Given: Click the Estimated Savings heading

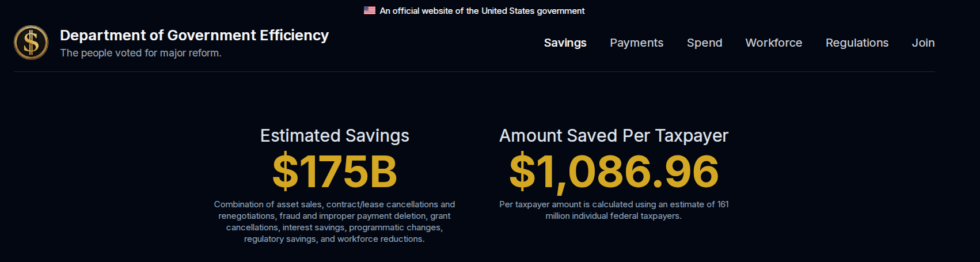Looking at the screenshot, I should coord(335,135).
